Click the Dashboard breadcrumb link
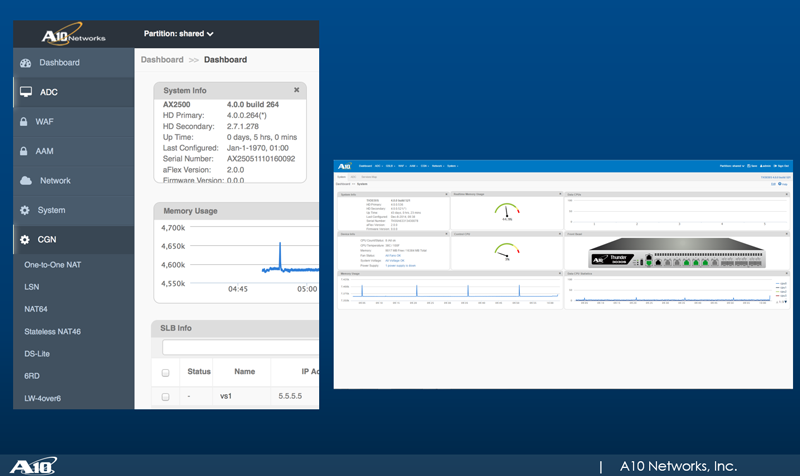Screen dimensions: 800x476 [x=162, y=60]
